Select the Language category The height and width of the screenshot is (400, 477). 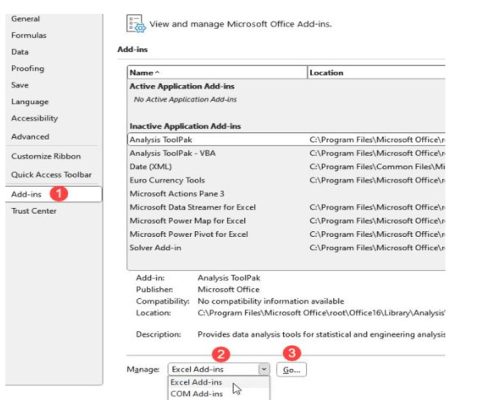click(x=30, y=102)
